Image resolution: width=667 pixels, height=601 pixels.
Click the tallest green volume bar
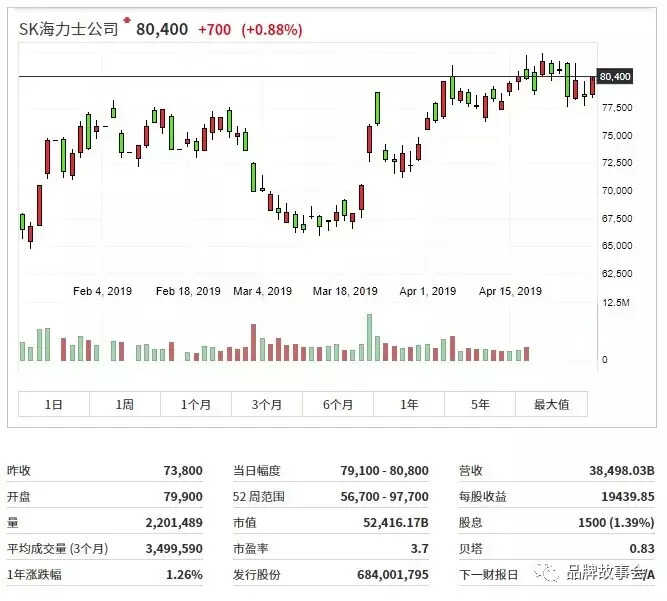pyautogui.click(x=369, y=337)
